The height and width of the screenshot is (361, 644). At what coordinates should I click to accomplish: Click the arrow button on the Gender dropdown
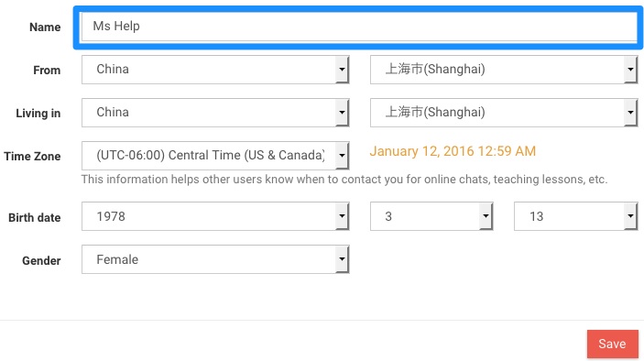point(342,259)
